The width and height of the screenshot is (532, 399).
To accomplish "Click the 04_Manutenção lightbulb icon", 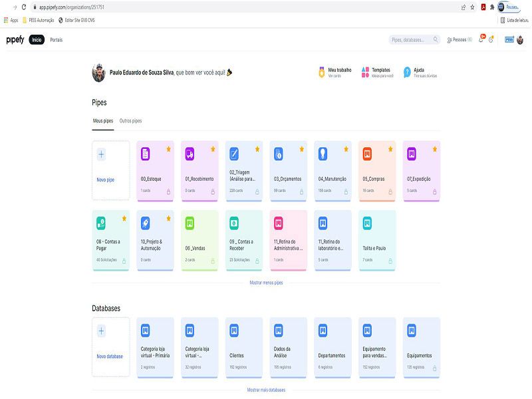I will point(323,154).
